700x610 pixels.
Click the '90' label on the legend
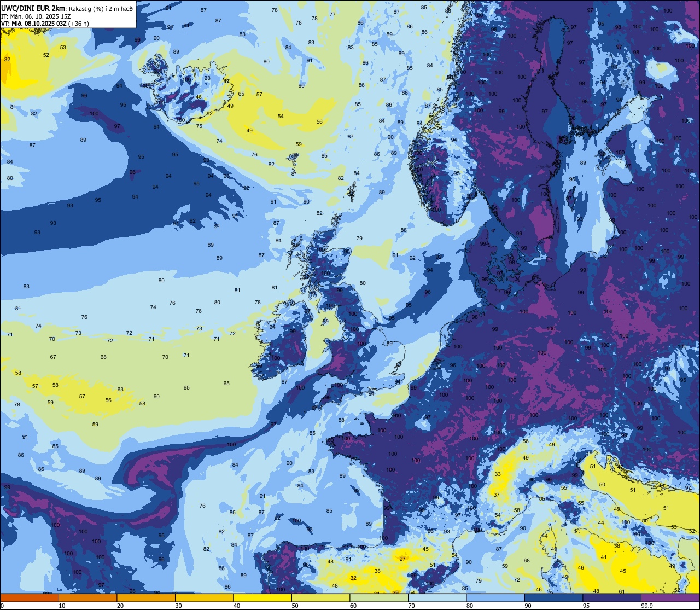(528, 606)
